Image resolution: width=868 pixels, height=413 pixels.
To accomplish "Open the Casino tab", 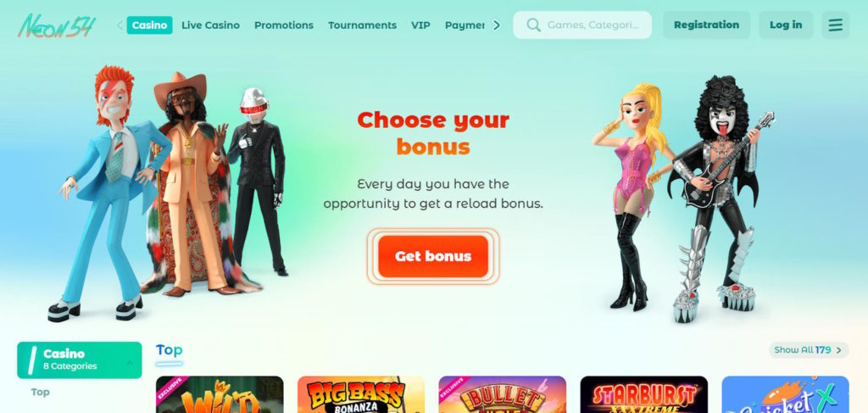I will click(149, 25).
